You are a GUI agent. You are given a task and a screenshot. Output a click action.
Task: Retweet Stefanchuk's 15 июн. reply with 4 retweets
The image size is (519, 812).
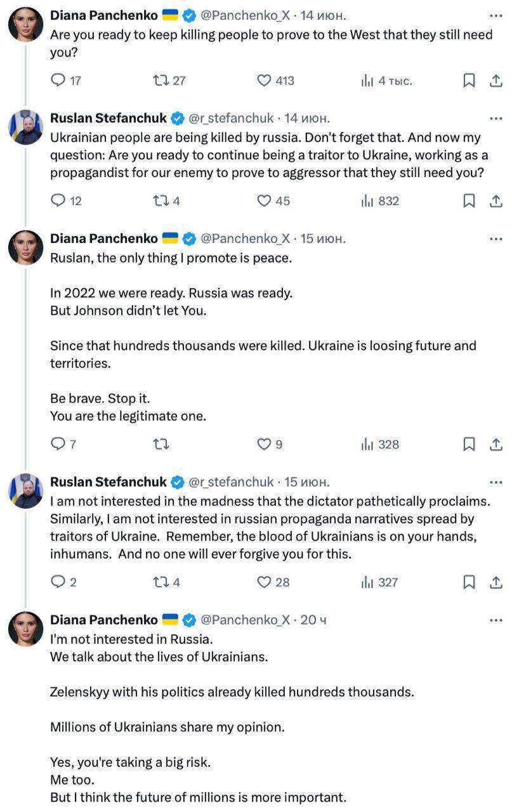point(161,582)
